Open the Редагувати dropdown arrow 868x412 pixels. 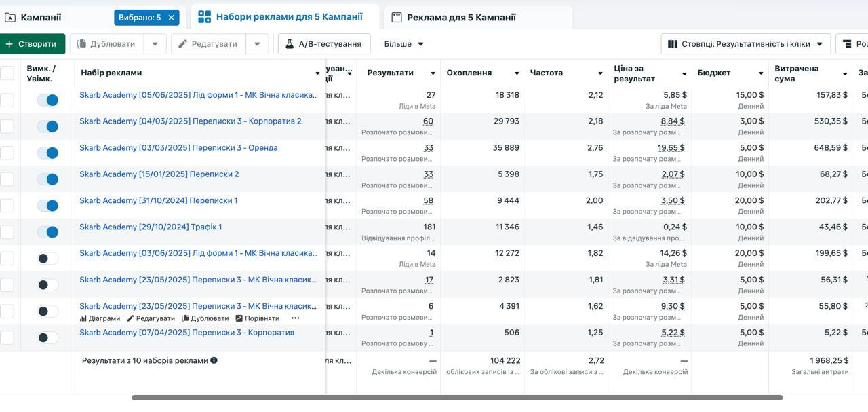pyautogui.click(x=257, y=44)
